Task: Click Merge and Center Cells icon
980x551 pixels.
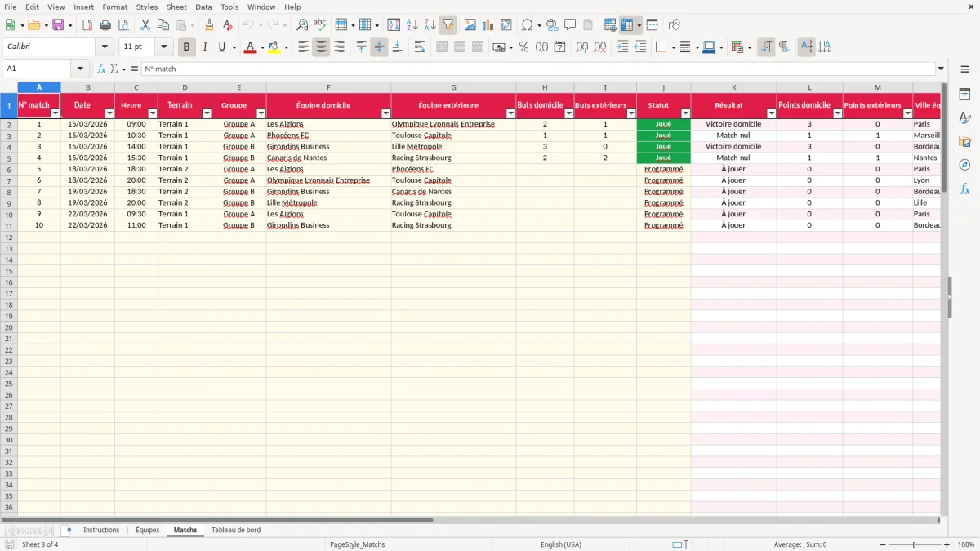Action: point(442,47)
